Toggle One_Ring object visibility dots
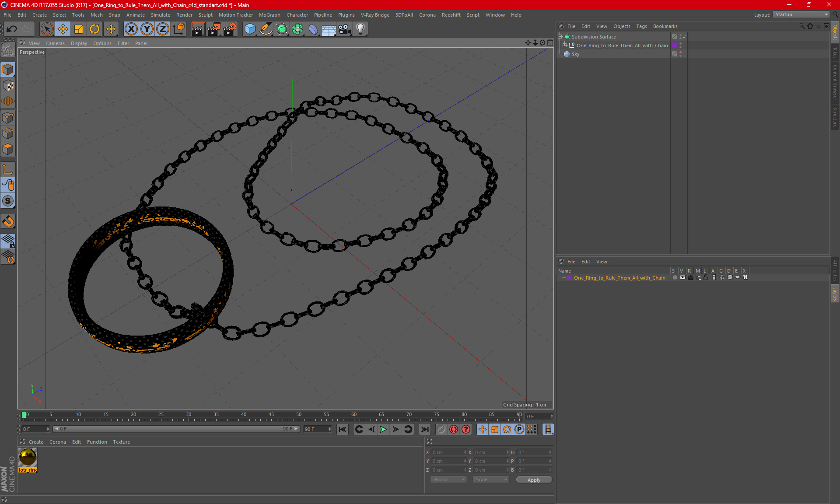This screenshot has width=840, height=504. tap(680, 45)
